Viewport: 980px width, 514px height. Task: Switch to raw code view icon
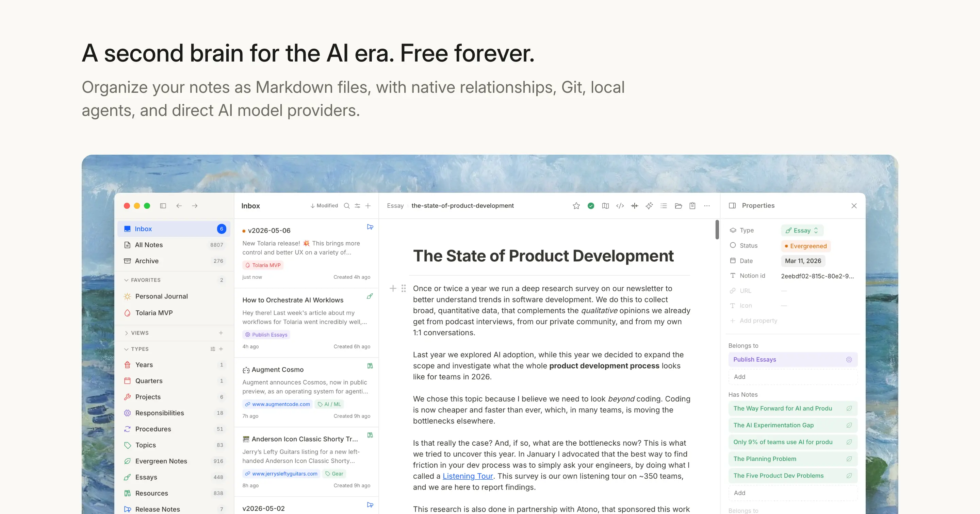tap(620, 206)
